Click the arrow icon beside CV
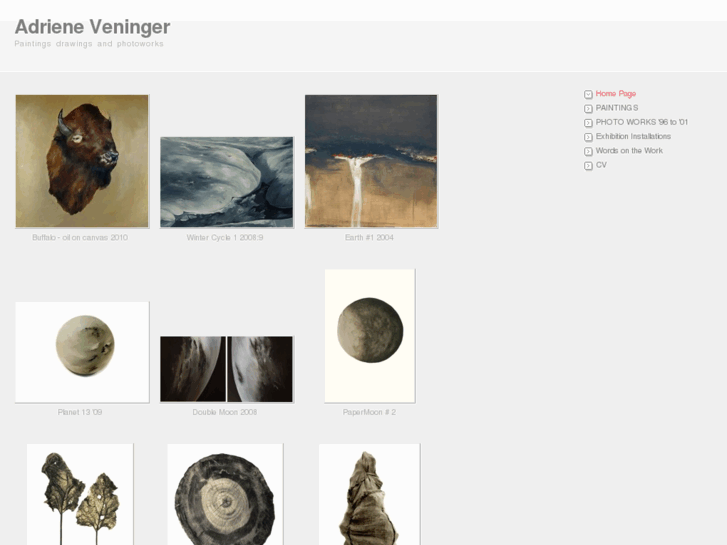 click(588, 166)
